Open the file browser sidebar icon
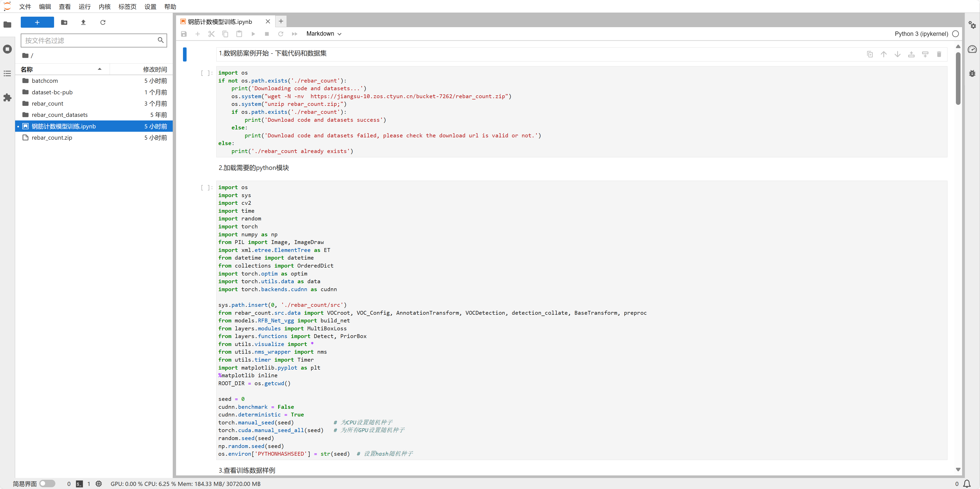Image resolution: width=980 pixels, height=489 pixels. coord(7,25)
